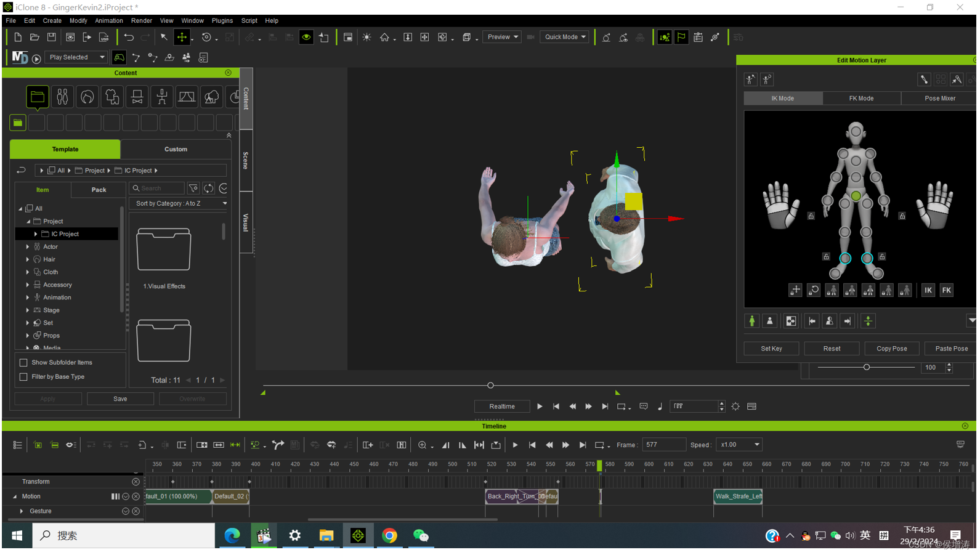This screenshot has width=980, height=555.
Task: Toggle the eye visibility icon in toolbar
Action: (306, 37)
